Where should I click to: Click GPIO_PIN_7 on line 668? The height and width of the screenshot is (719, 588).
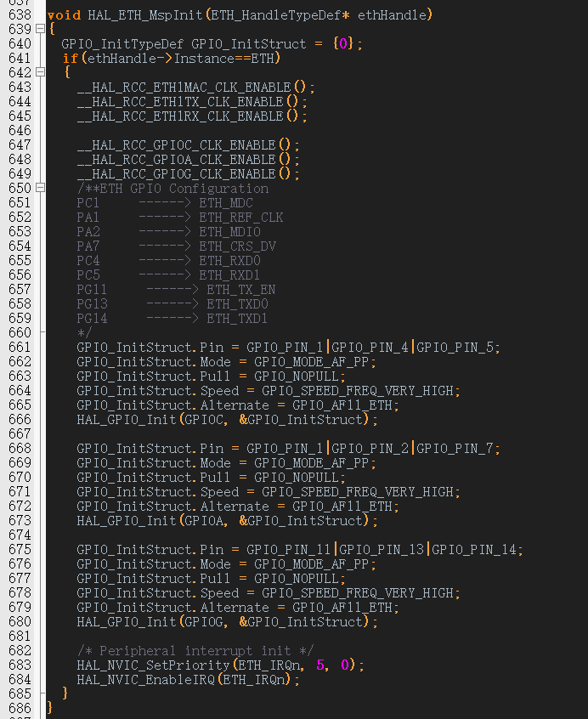[455, 449]
